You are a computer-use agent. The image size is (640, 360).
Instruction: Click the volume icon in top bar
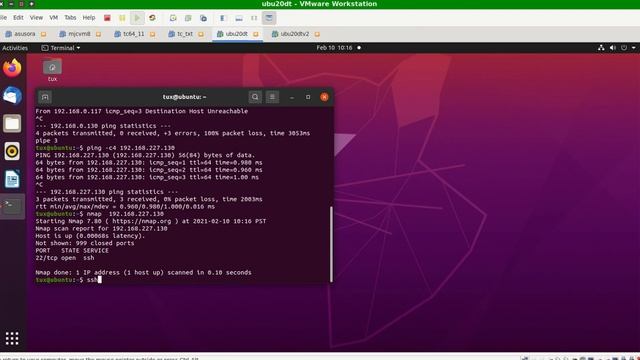[x=613, y=48]
